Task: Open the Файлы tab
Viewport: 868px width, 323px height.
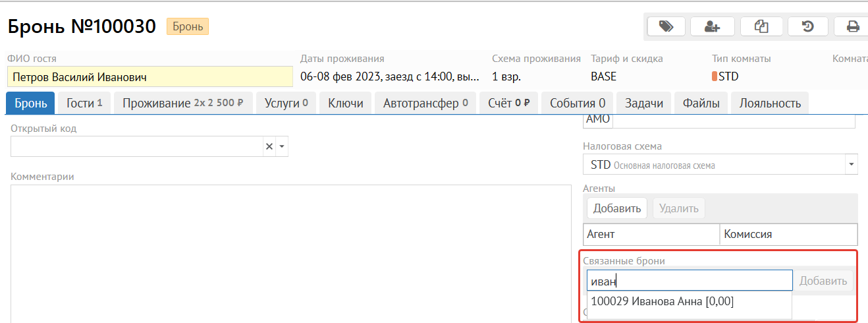Action: [701, 103]
